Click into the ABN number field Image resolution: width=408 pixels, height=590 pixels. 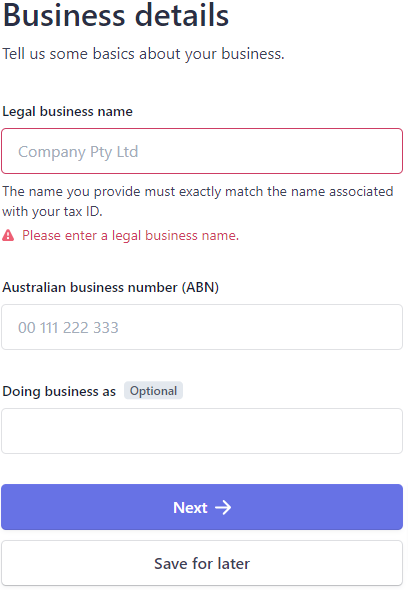pyautogui.click(x=202, y=327)
